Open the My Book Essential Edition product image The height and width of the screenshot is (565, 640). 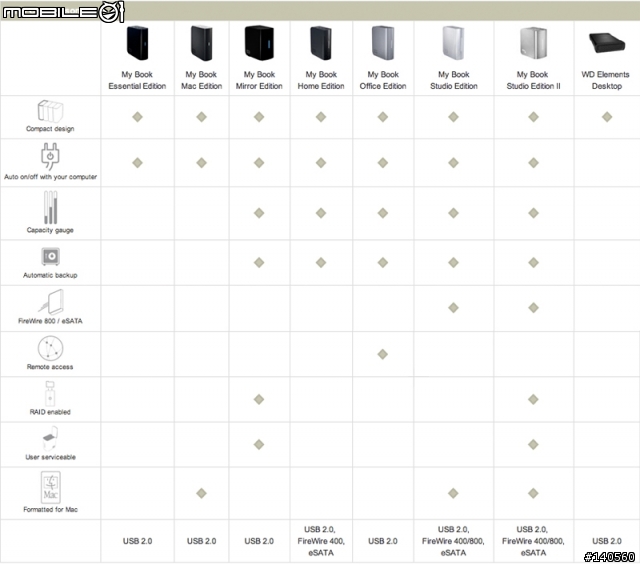click(x=137, y=43)
